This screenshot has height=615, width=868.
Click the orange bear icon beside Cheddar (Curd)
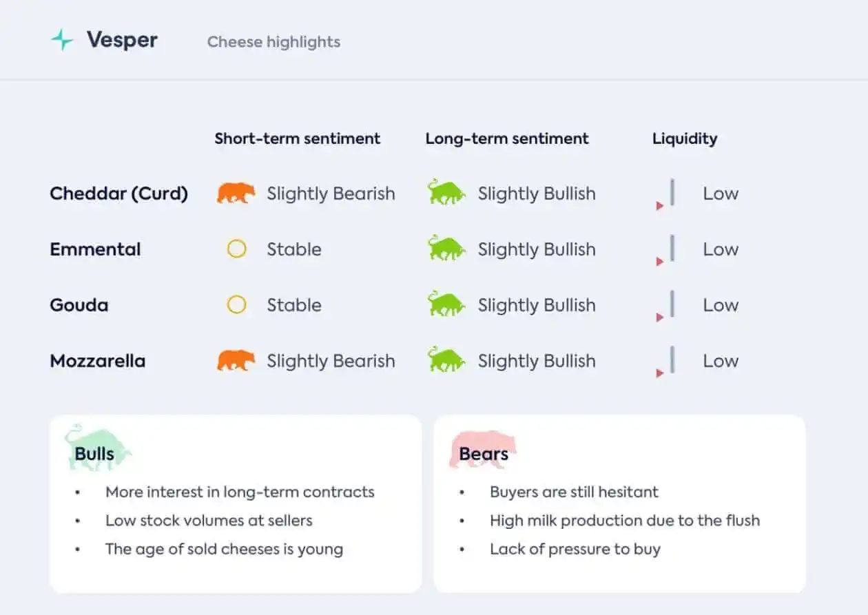(236, 194)
